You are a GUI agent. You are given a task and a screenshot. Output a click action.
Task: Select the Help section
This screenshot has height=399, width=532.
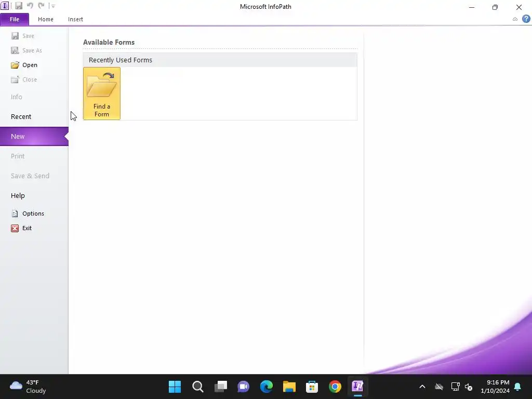18,196
